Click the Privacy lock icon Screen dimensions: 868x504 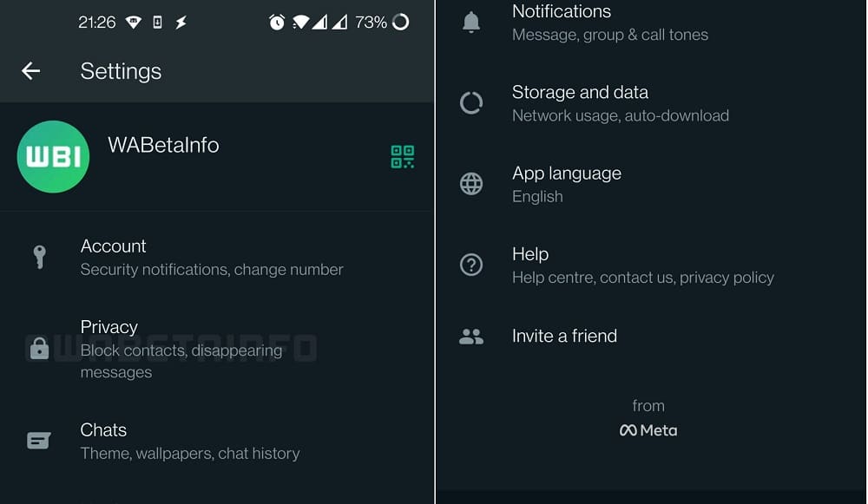point(39,349)
